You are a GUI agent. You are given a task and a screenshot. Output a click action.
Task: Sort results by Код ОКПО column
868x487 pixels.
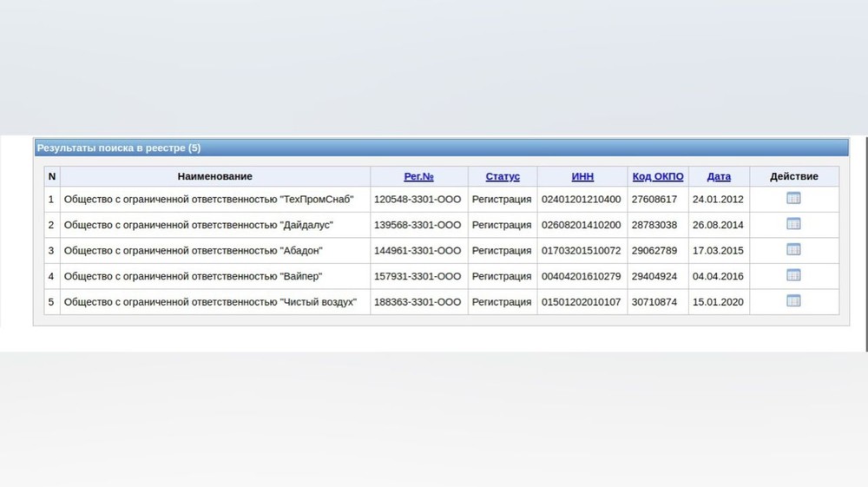pyautogui.click(x=658, y=176)
